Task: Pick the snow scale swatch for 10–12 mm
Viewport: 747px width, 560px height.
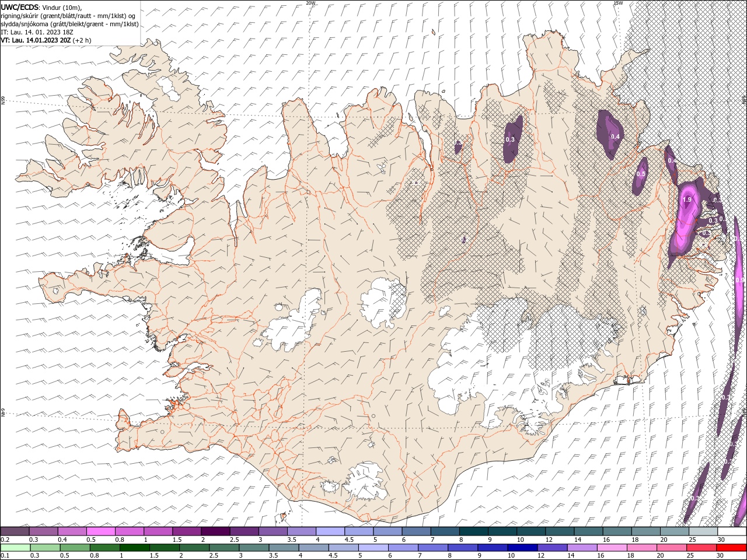Action: 532,531
